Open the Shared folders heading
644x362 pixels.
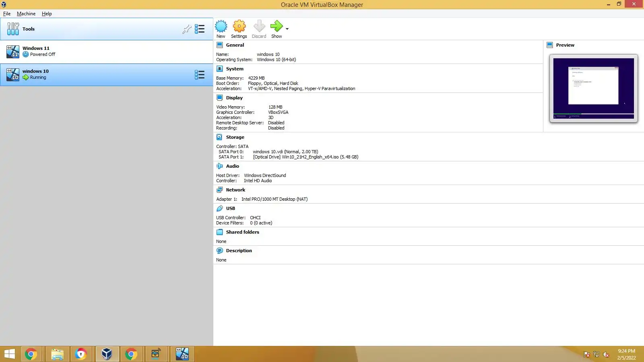point(243,232)
